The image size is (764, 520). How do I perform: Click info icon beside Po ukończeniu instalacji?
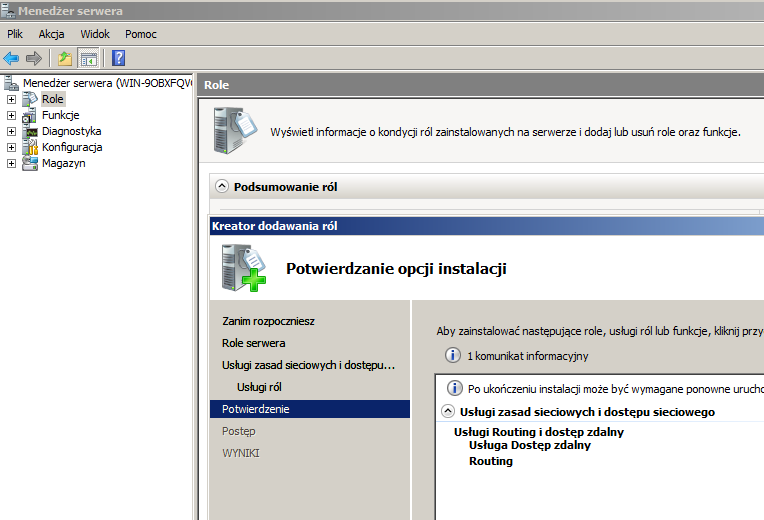point(455,388)
